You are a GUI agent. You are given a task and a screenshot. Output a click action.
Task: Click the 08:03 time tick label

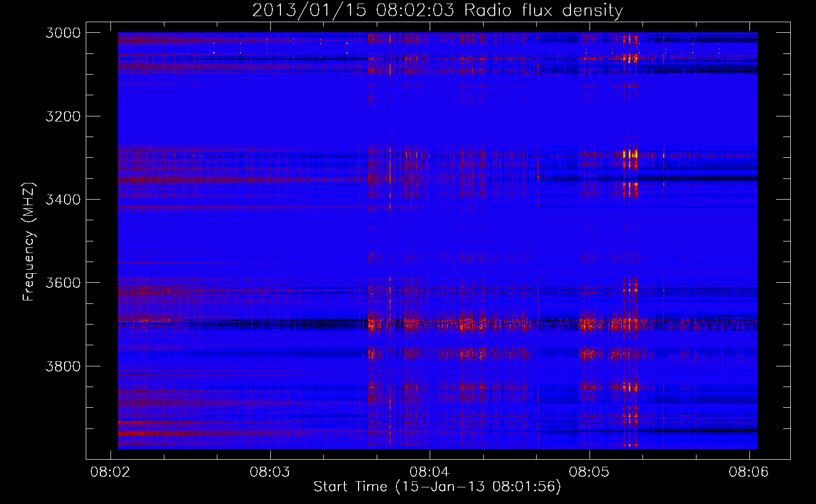point(270,472)
